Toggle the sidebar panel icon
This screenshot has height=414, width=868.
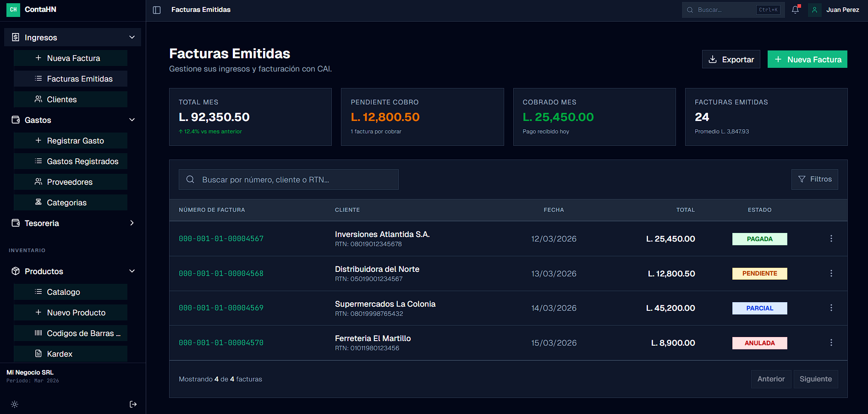157,10
